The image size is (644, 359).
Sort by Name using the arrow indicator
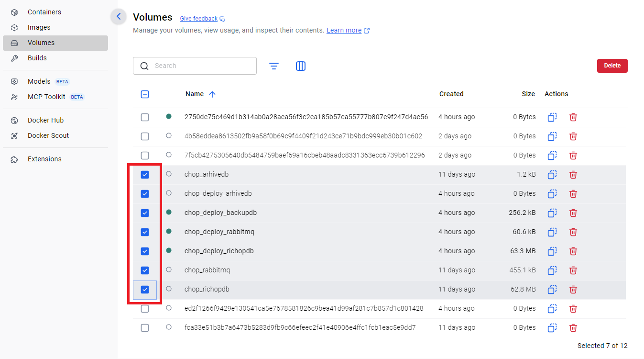click(x=212, y=94)
